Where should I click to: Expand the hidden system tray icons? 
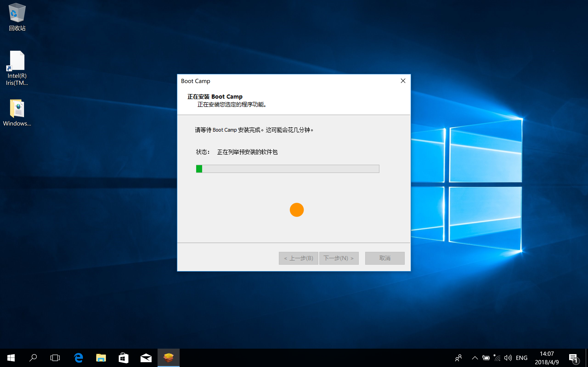pos(475,358)
